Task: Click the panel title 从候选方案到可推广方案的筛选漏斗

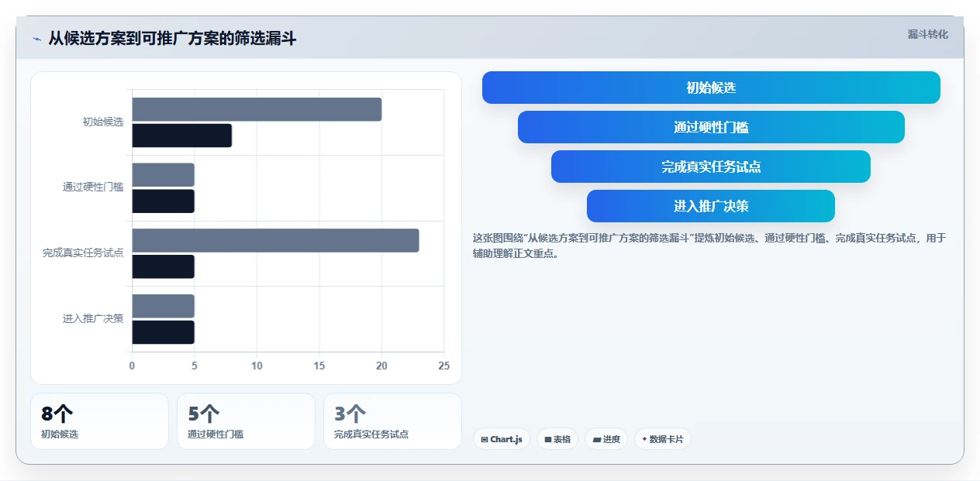Action: pos(172,39)
